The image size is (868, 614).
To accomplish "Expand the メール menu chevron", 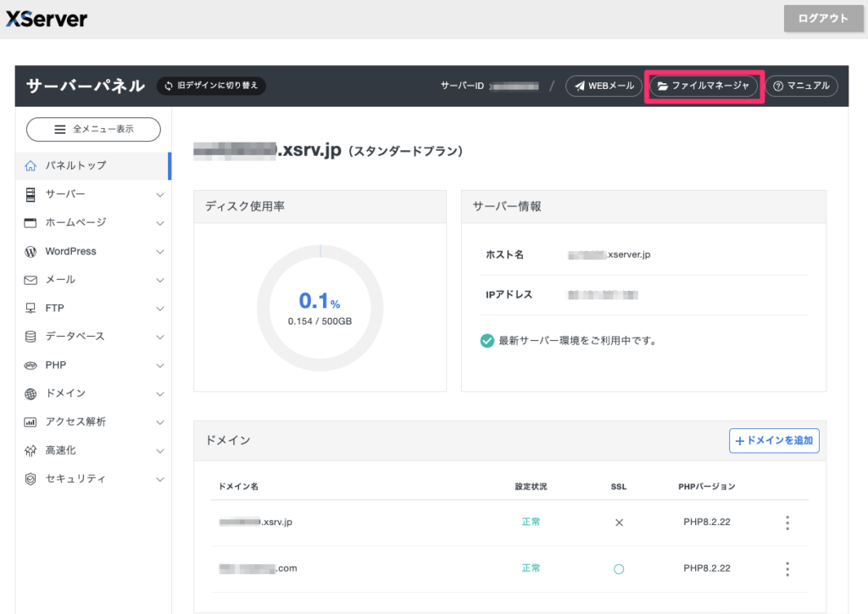I will (x=160, y=280).
